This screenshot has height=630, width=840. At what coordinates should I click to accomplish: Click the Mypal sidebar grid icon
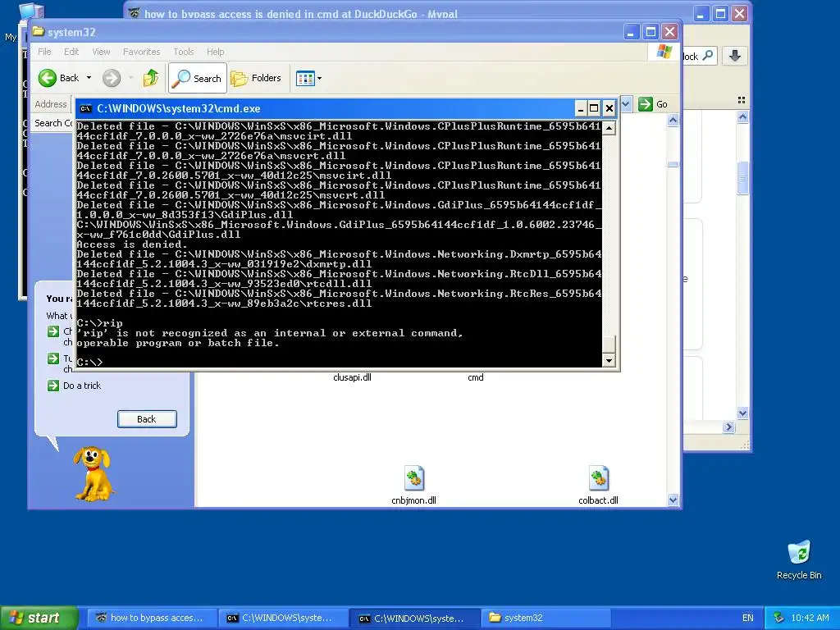(742, 100)
